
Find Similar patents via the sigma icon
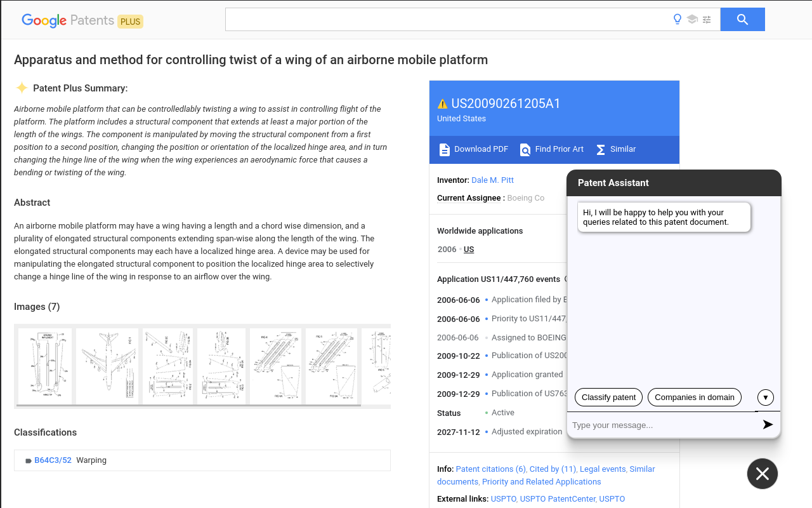click(616, 149)
